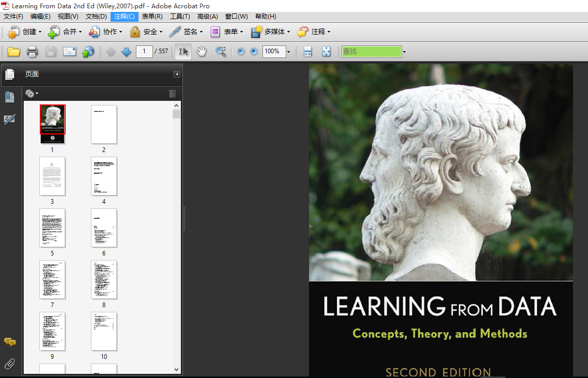Go to previous page with up arrow
The height and width of the screenshot is (378, 588).
pos(111,52)
